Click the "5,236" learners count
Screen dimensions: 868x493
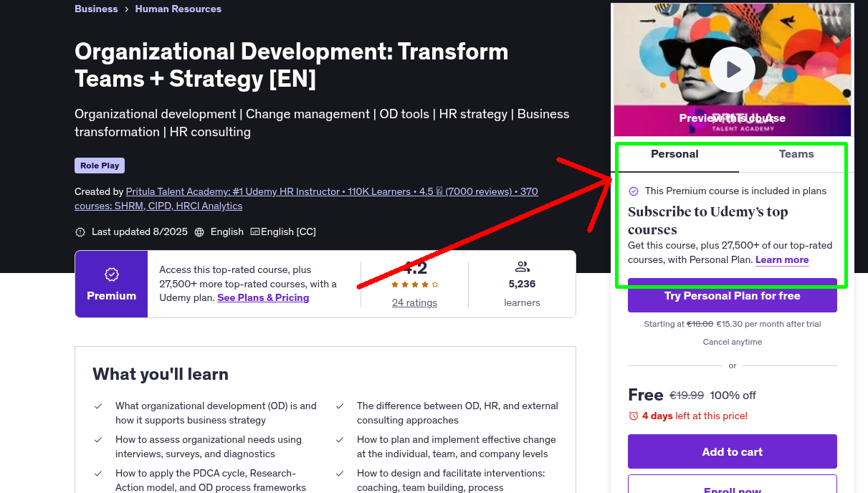point(522,284)
